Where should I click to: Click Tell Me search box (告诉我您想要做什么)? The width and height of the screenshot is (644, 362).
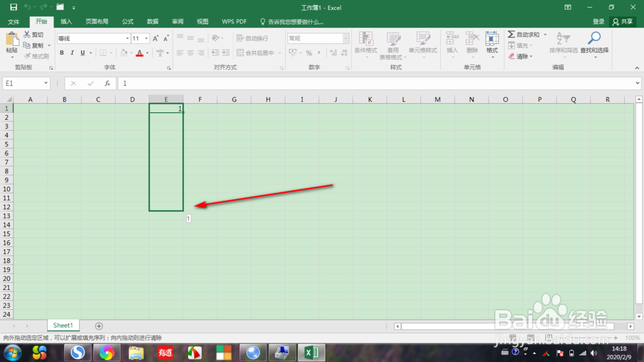tap(292, 22)
